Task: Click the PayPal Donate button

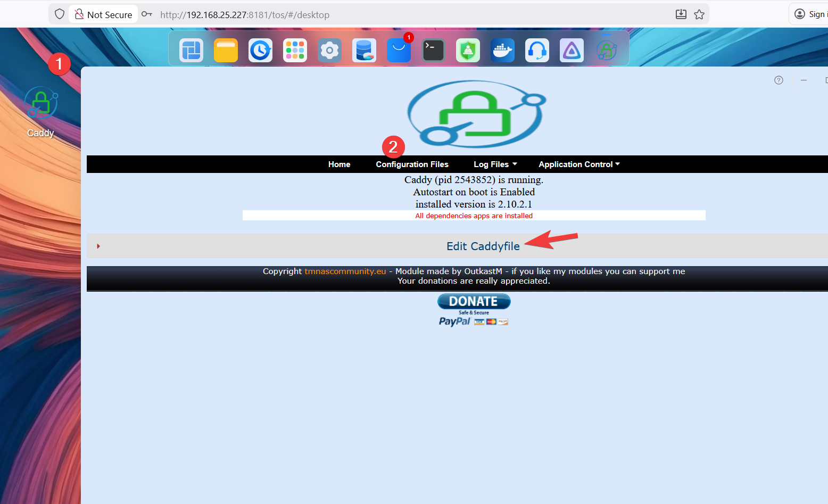Action: 474,302
